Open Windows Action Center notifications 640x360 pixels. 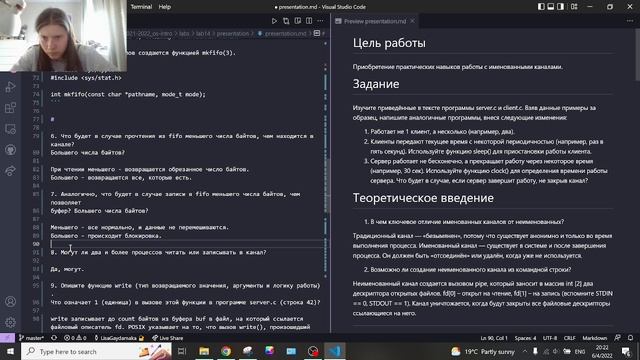[626, 351]
